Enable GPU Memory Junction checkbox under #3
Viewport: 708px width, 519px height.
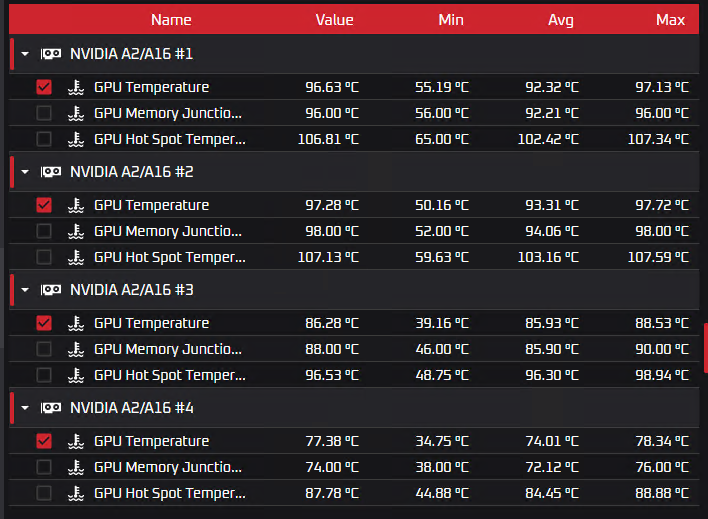[x=44, y=349]
